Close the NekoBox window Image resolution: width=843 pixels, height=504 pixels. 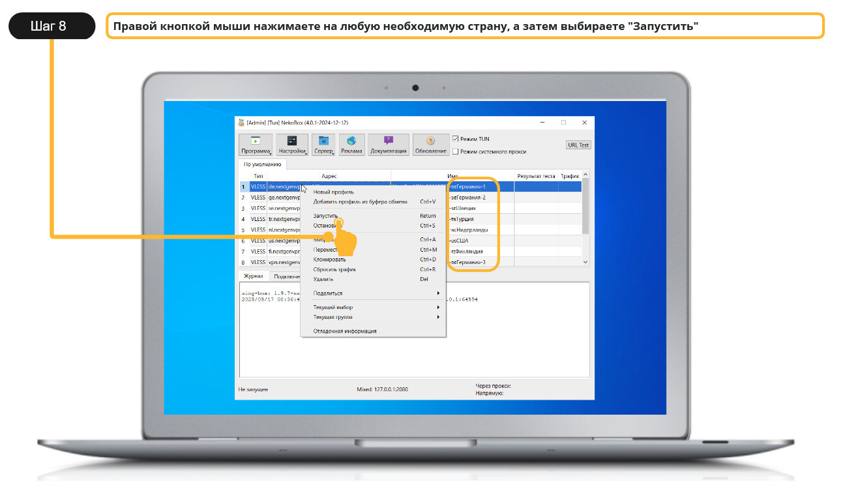tap(584, 123)
